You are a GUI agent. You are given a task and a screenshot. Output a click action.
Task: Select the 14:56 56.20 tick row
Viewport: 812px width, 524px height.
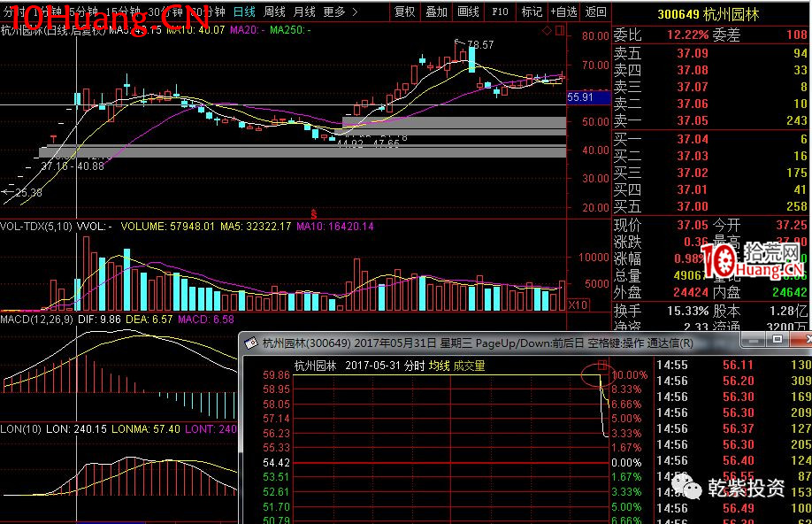tap(733, 381)
